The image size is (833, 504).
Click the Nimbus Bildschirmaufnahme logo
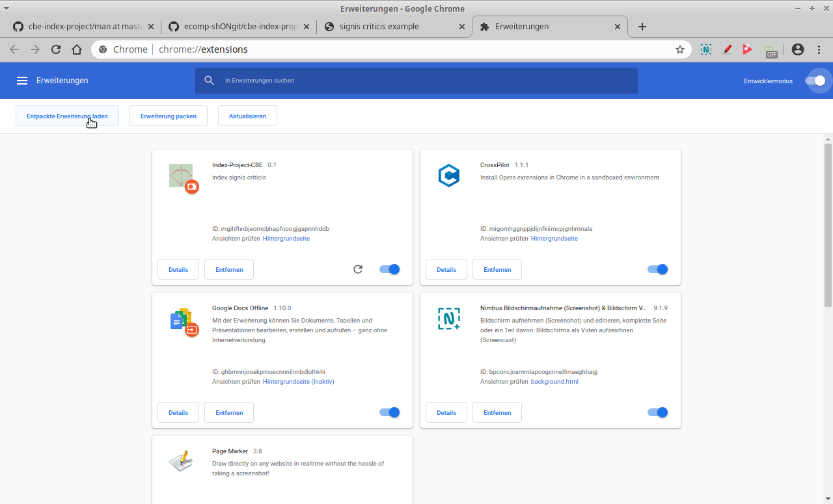(x=449, y=319)
